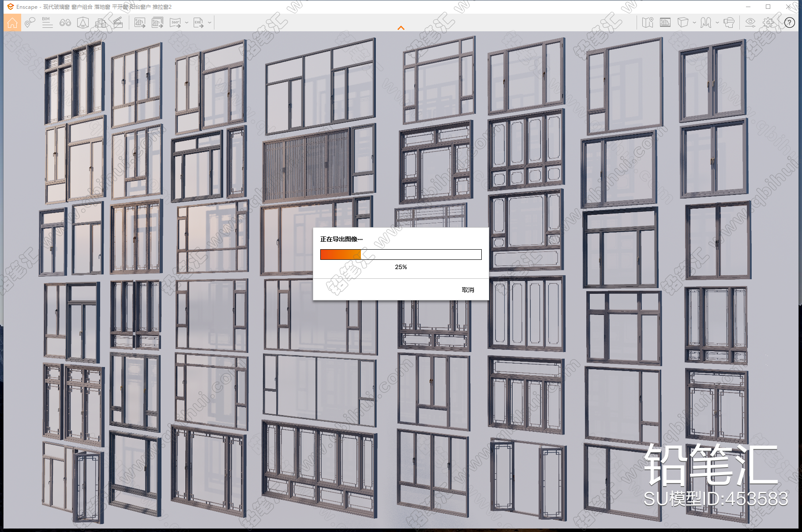
Task: Click the batch rendering export icon
Action: [157, 23]
